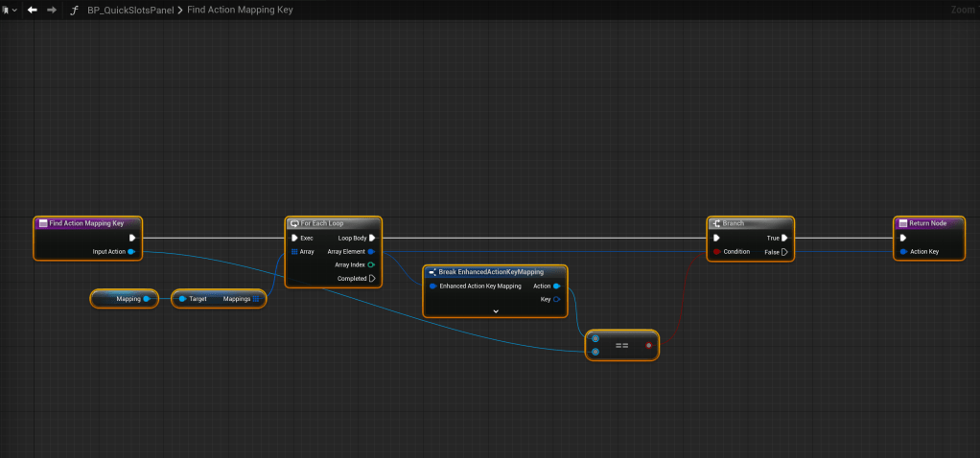Click the forward navigation arrow

click(x=52, y=10)
